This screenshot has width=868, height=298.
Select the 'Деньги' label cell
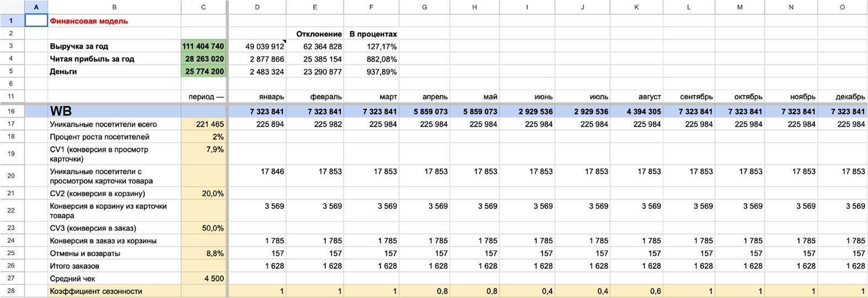tap(114, 72)
